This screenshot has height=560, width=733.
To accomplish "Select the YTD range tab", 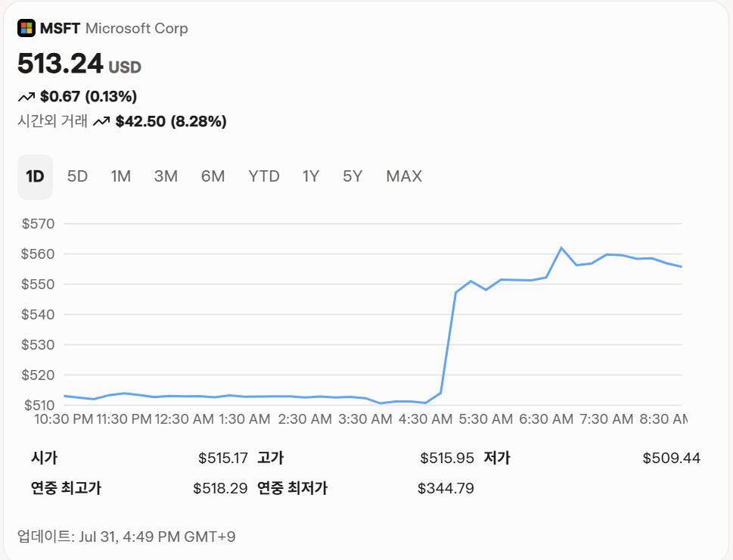I will tap(264, 176).
